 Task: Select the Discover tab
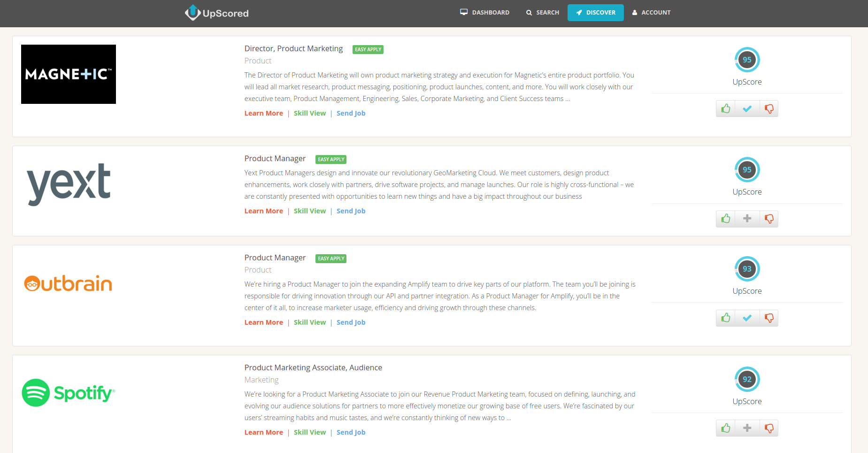(596, 13)
